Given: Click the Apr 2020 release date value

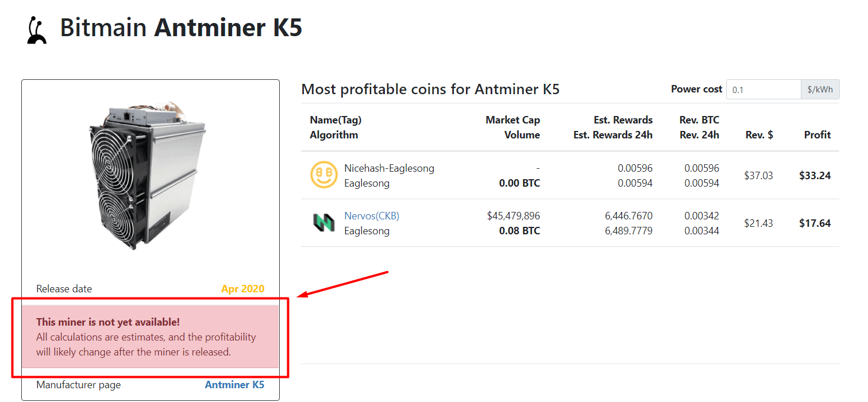Looking at the screenshot, I should click(x=242, y=288).
